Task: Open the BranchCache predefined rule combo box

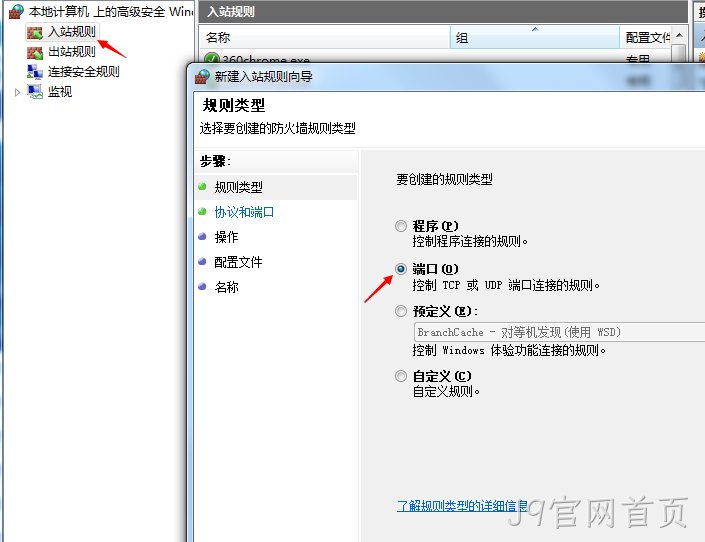Action: 559,332
